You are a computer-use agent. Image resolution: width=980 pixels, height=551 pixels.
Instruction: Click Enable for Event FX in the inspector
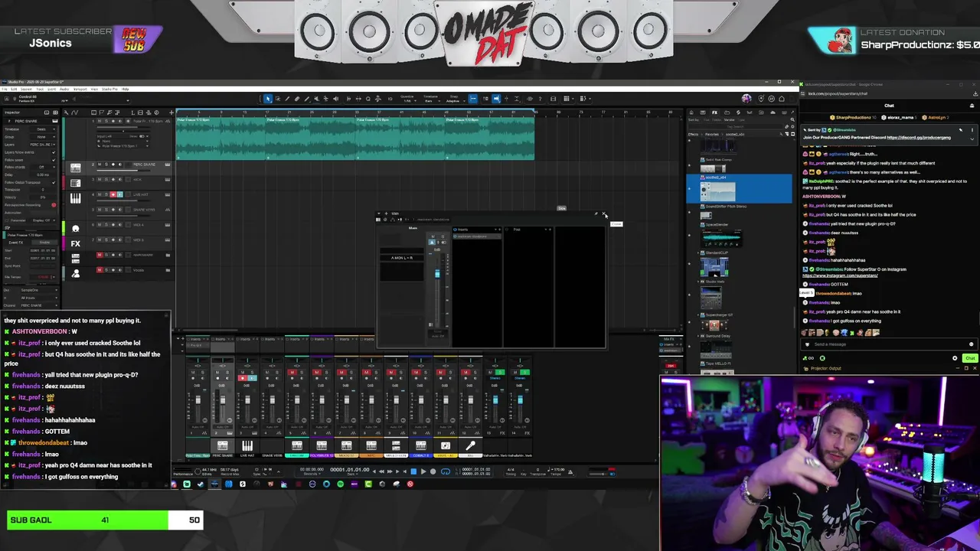point(45,243)
